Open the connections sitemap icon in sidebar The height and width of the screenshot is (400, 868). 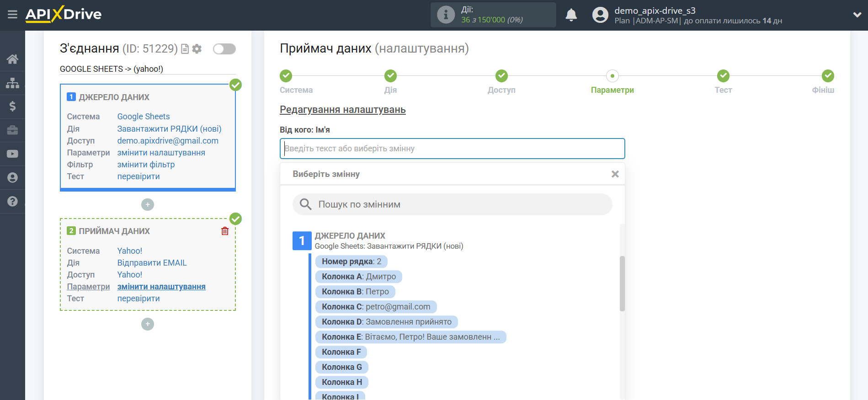pos(12,83)
